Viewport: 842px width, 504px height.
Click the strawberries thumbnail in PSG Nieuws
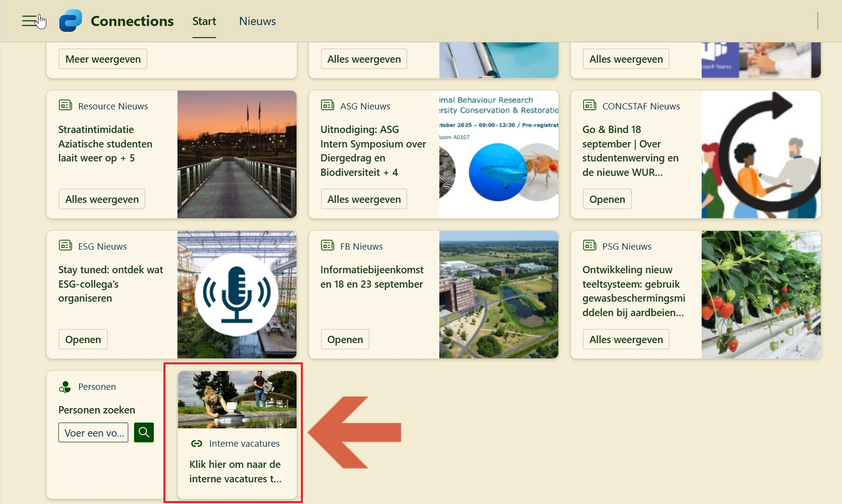click(761, 294)
